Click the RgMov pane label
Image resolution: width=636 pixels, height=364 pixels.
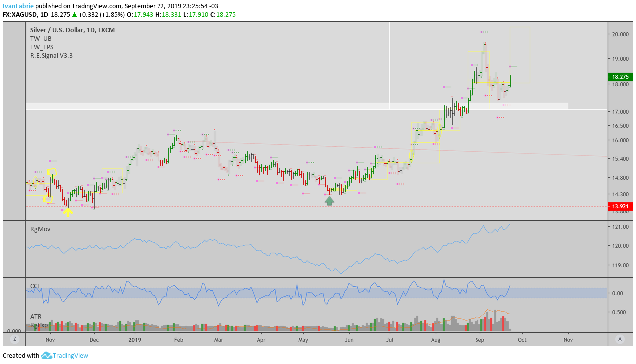tap(40, 229)
